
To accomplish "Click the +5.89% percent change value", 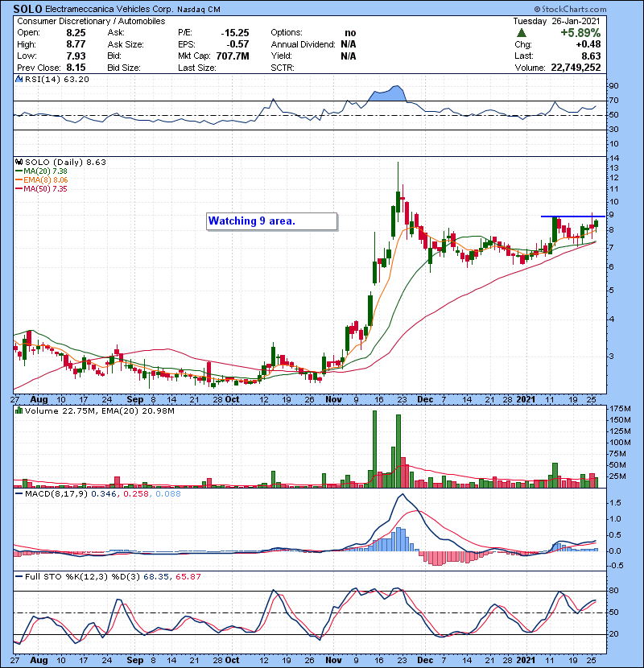I will 580,33.
